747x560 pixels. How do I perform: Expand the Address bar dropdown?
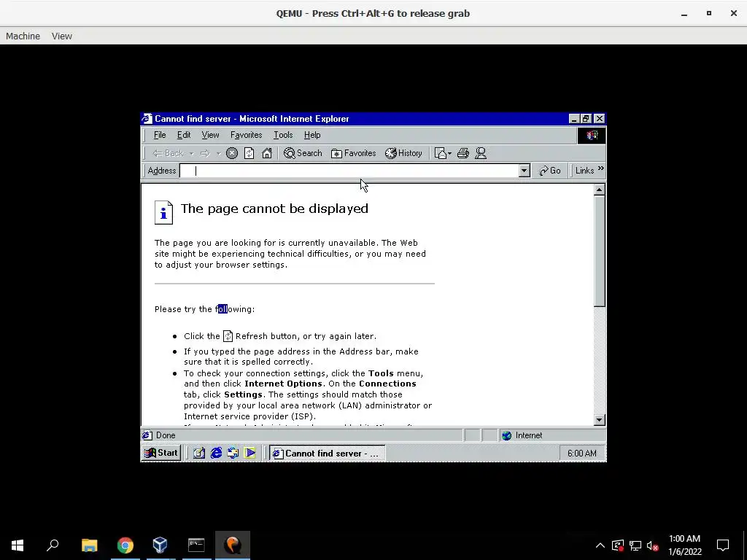tap(524, 171)
